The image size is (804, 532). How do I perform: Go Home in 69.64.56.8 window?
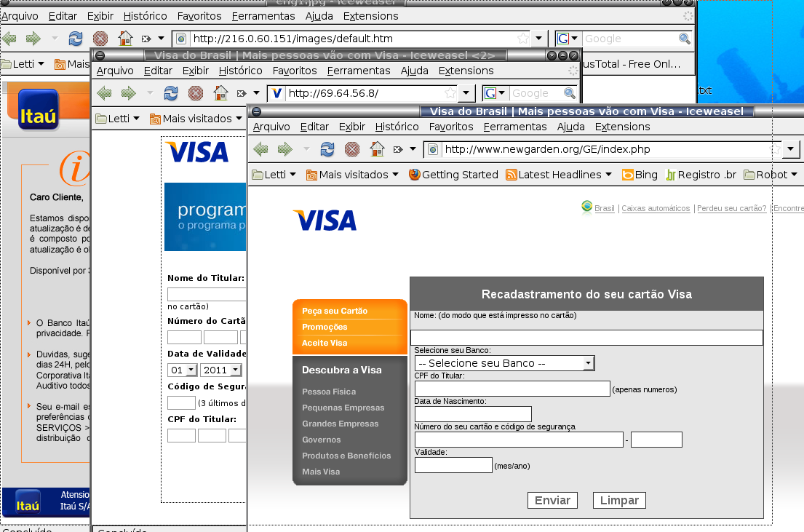tap(220, 93)
